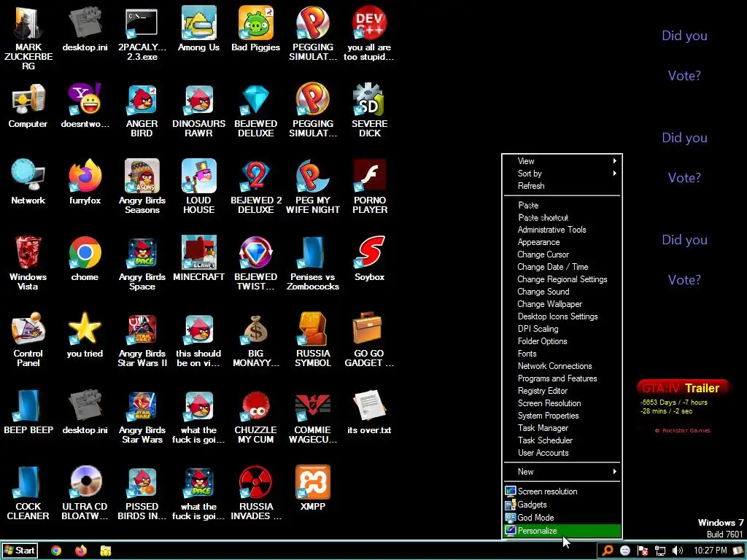Select the you tried star icon

pyautogui.click(x=85, y=329)
